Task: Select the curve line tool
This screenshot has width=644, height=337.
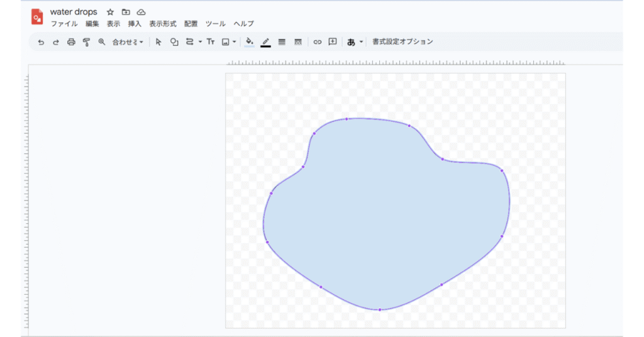Action: coord(189,42)
